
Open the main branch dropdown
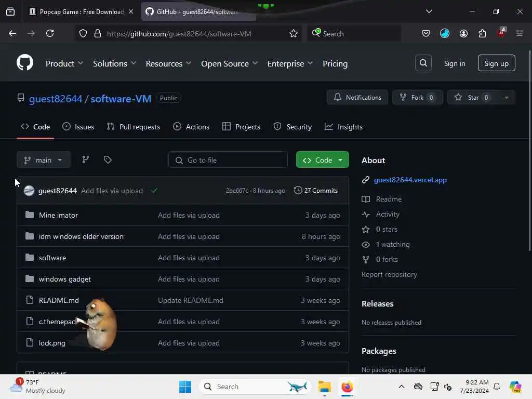point(44,160)
